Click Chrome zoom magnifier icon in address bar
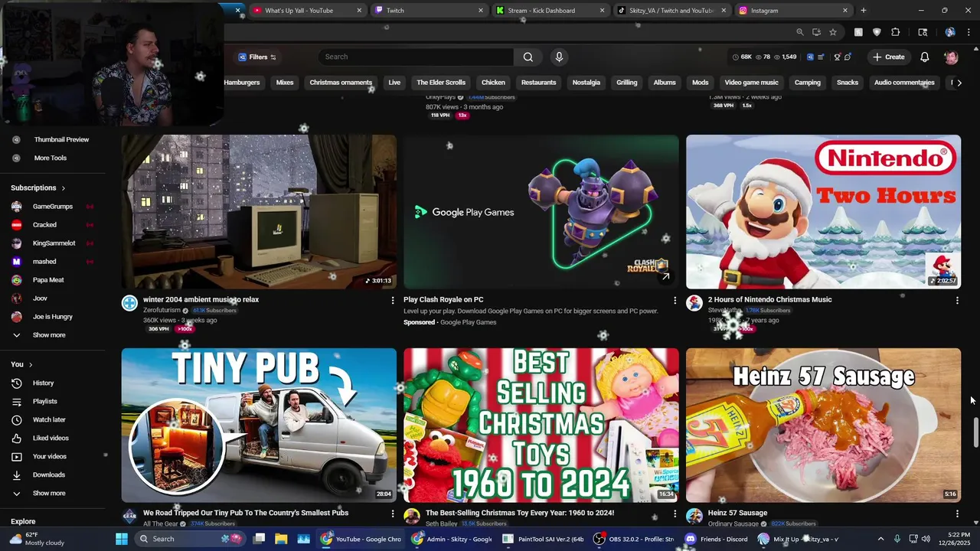This screenshot has height=551, width=980. click(x=800, y=32)
